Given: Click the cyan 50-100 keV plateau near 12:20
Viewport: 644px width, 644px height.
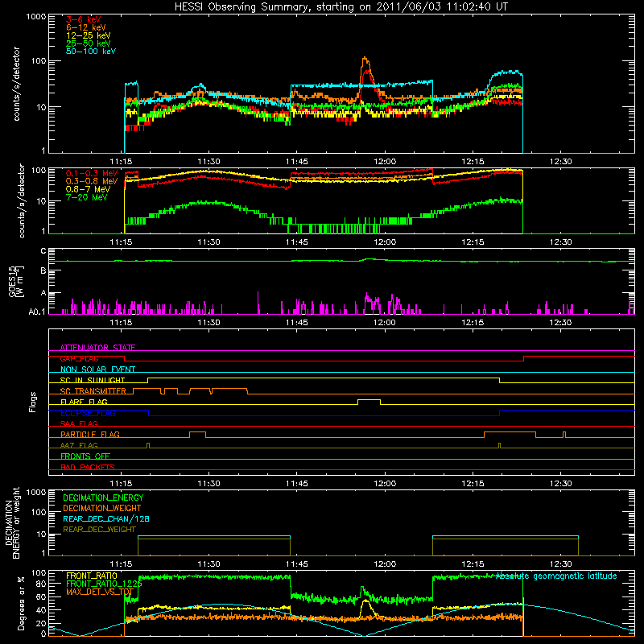Looking at the screenshot, I should pos(506,72).
